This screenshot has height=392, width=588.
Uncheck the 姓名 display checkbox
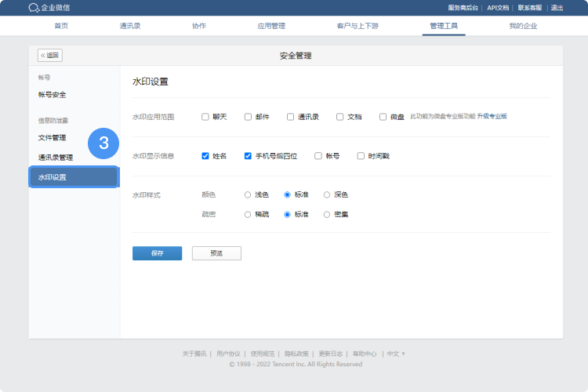pyautogui.click(x=205, y=156)
